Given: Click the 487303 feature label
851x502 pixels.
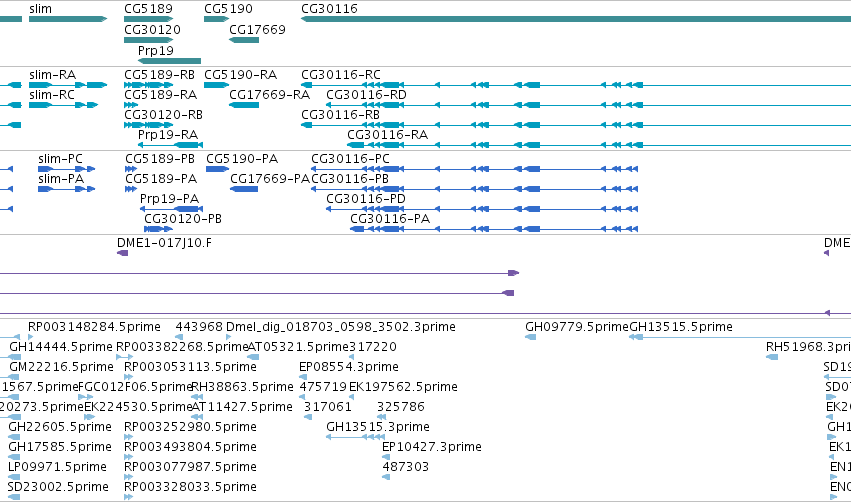Looking at the screenshot, I should click(x=405, y=467).
